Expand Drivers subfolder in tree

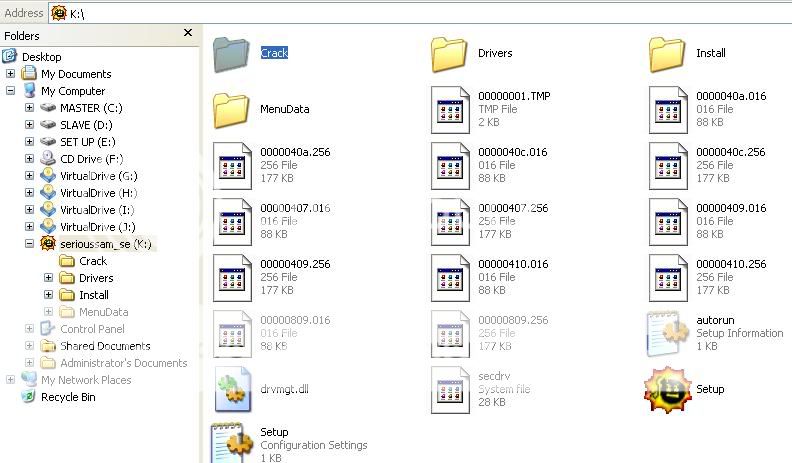click(48, 278)
